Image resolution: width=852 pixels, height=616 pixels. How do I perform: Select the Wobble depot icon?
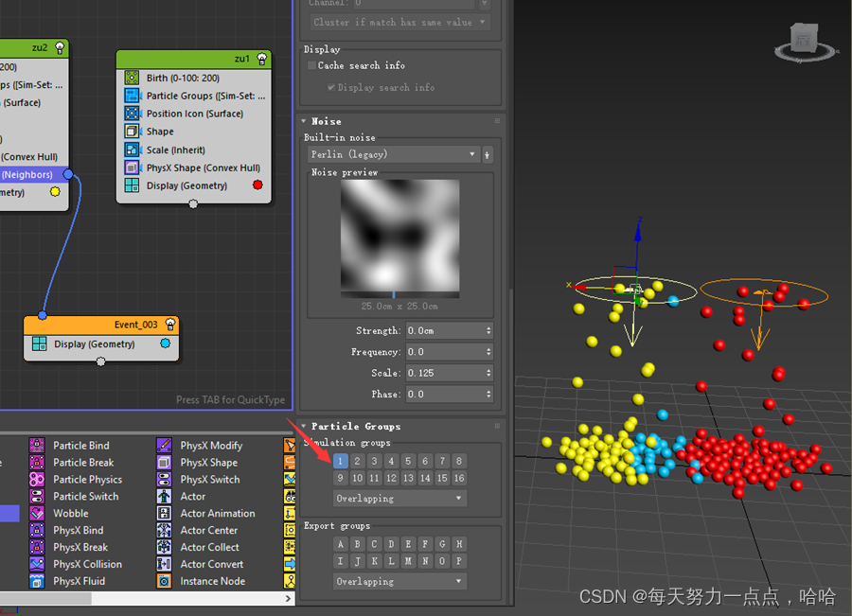[37, 513]
